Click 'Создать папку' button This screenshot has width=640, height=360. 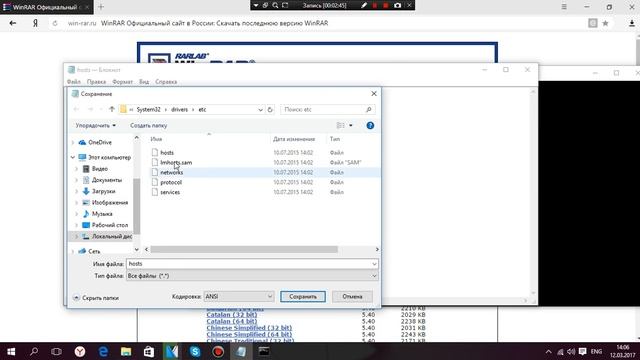coord(149,125)
